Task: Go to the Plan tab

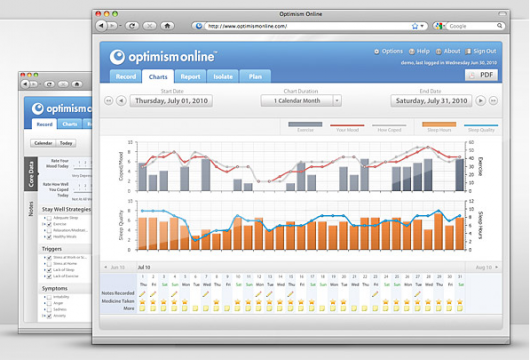Action: [255, 77]
